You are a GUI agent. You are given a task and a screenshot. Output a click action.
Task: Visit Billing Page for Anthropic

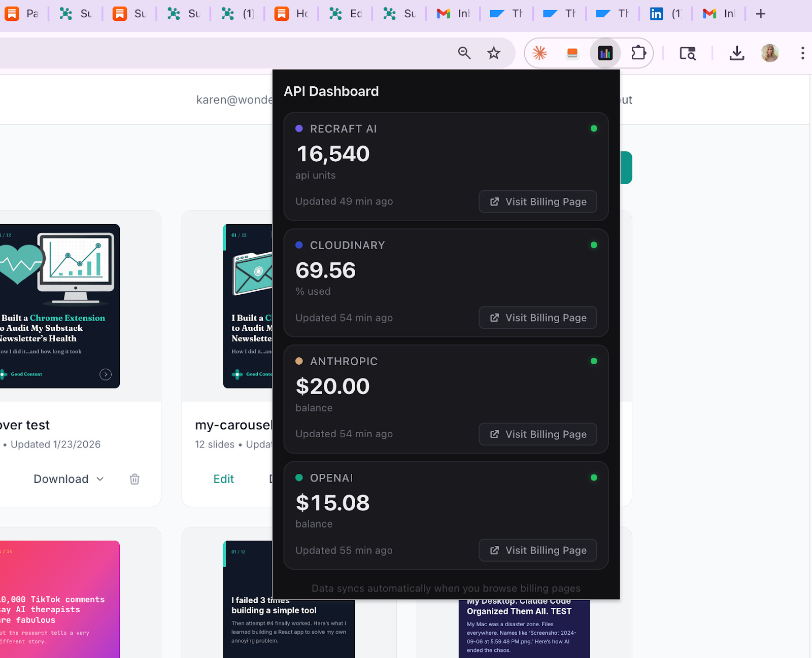click(537, 434)
